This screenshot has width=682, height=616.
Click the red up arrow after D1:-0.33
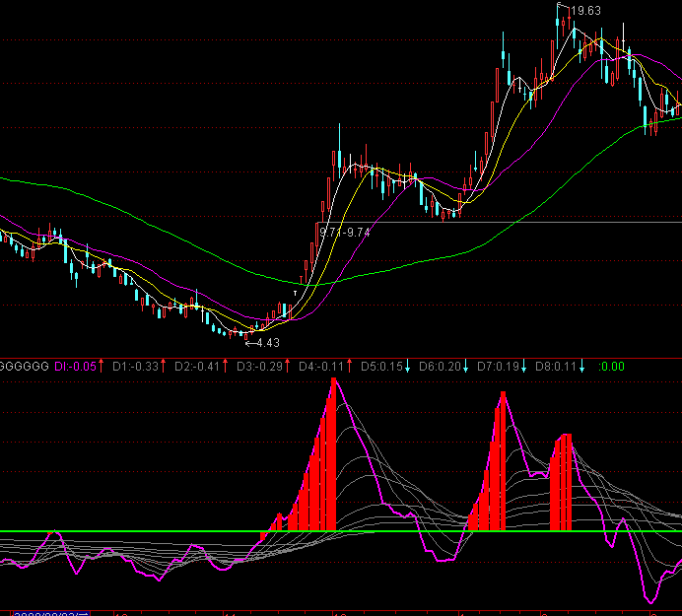pos(165,367)
